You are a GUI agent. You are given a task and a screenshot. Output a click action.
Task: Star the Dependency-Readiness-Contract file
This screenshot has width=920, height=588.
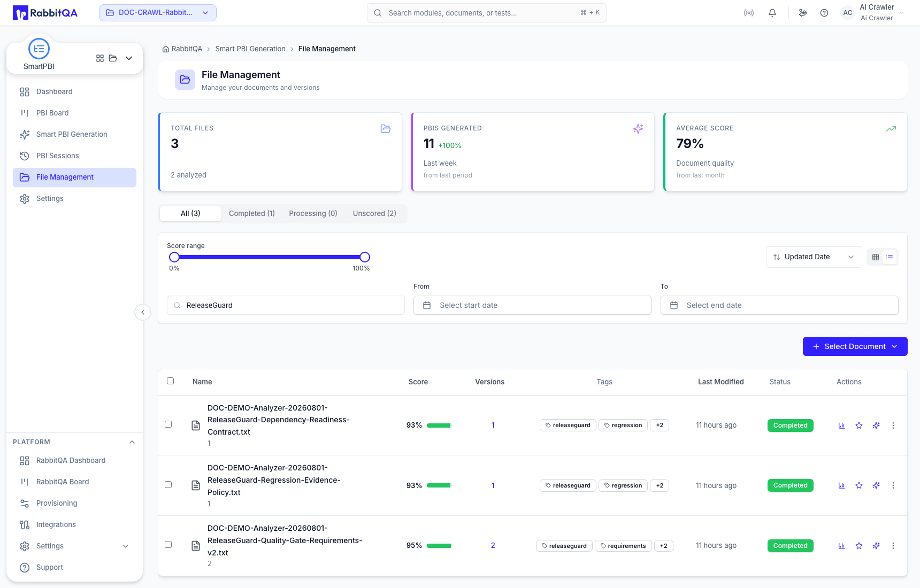click(859, 425)
